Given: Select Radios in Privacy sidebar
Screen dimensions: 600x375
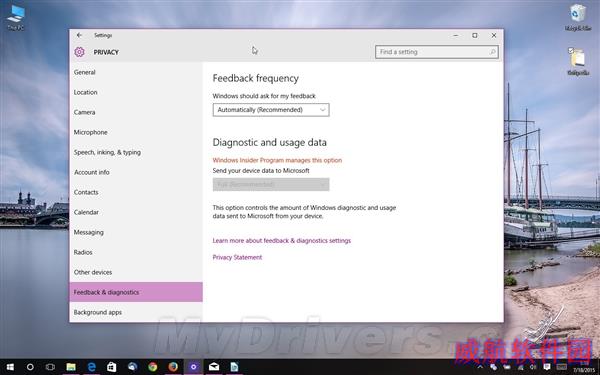Looking at the screenshot, I should point(136,252).
